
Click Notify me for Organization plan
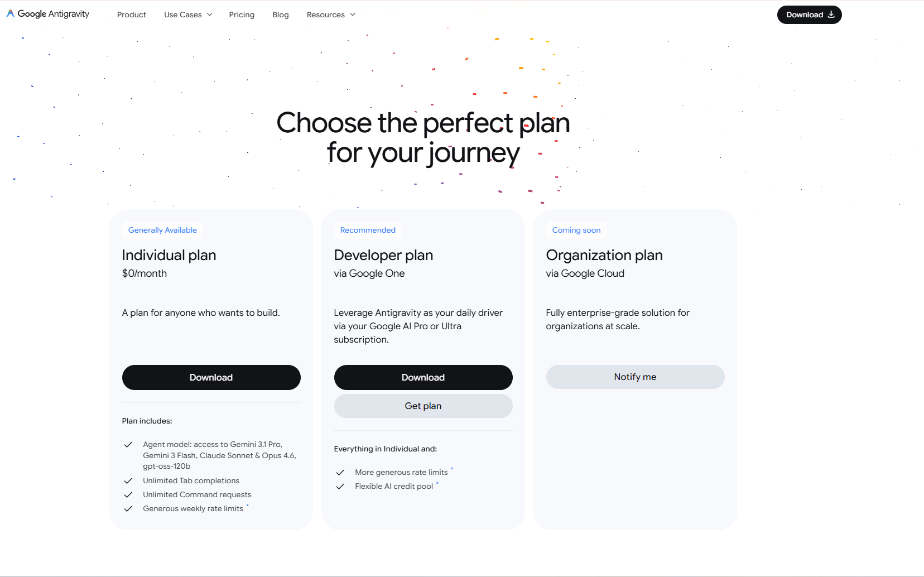[x=635, y=377]
